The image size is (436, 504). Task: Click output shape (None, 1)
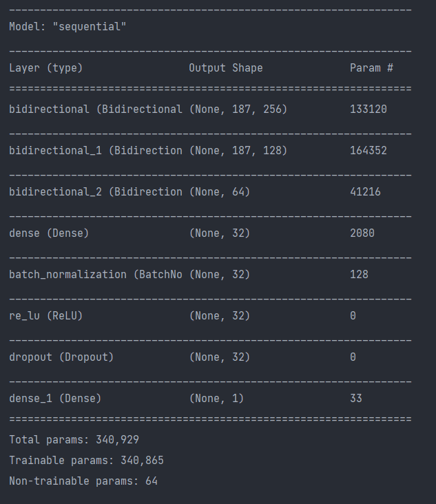(216, 399)
